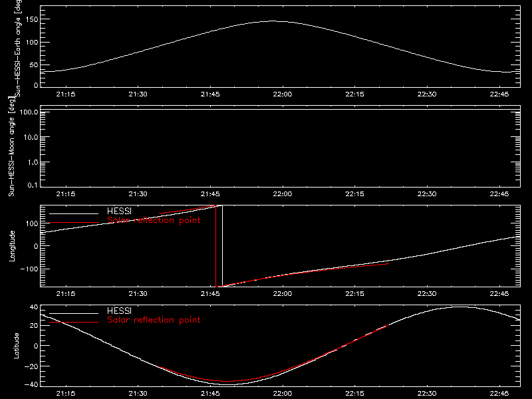Click 21:15 time label under Latitude plot

coord(65,394)
